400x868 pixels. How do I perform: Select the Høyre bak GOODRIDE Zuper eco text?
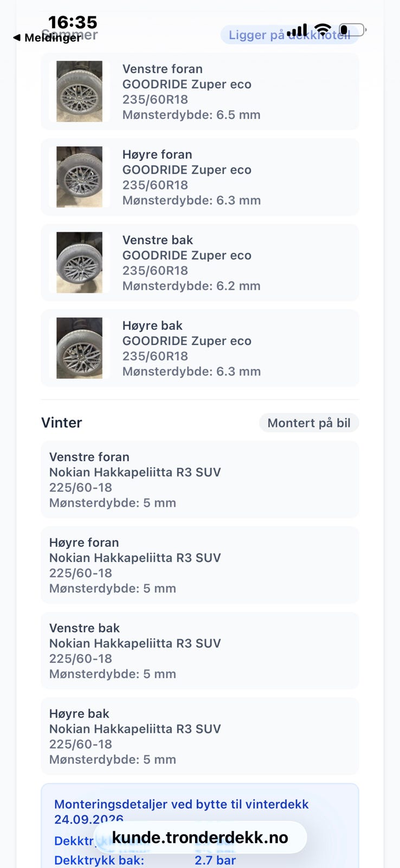187,341
